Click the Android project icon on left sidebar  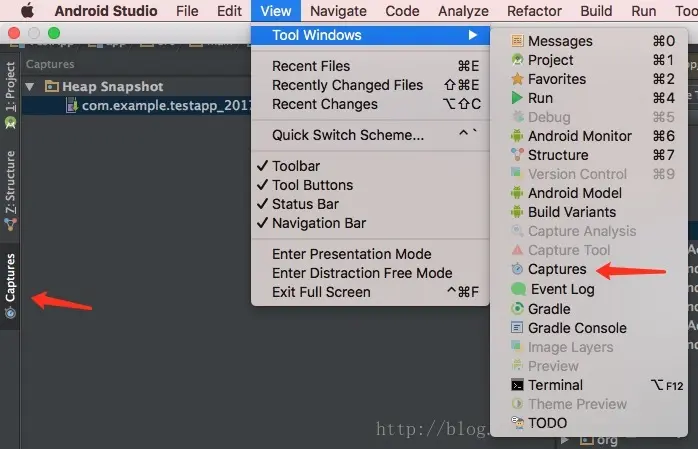coord(10,122)
